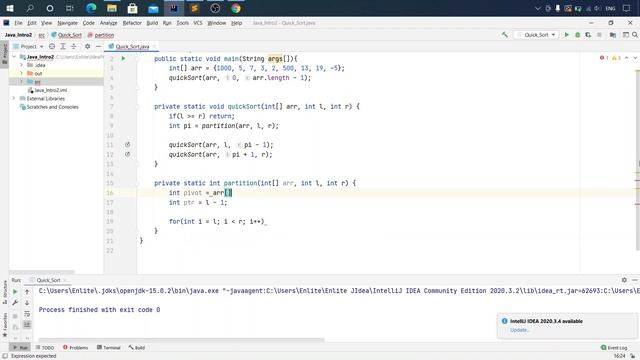Expand the src folder

click(22, 82)
